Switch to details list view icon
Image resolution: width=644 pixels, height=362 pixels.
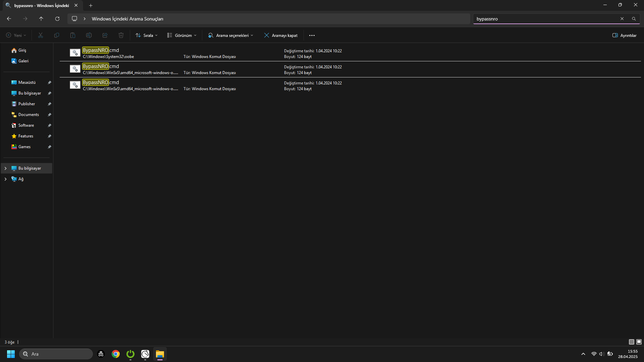(x=631, y=342)
